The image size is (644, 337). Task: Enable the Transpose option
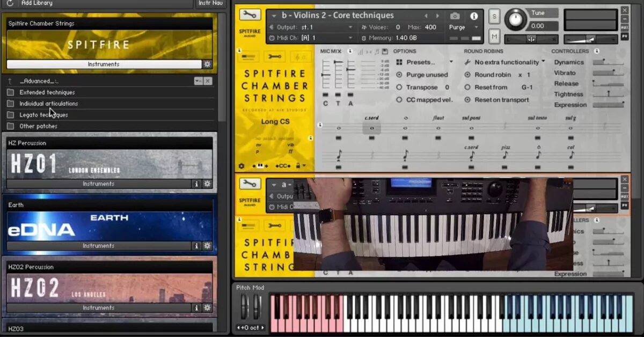point(399,87)
